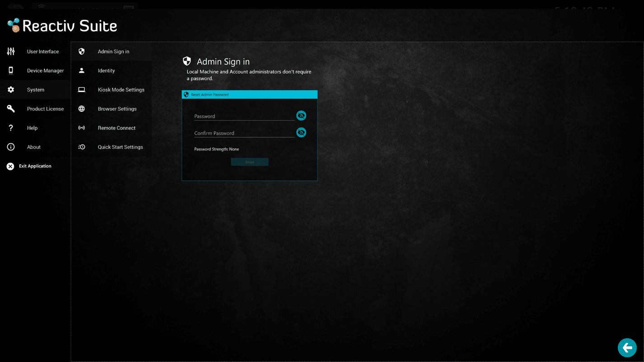Viewport: 644px width, 362px height.
Task: Toggle visibility of the Password field
Action: [x=301, y=116]
